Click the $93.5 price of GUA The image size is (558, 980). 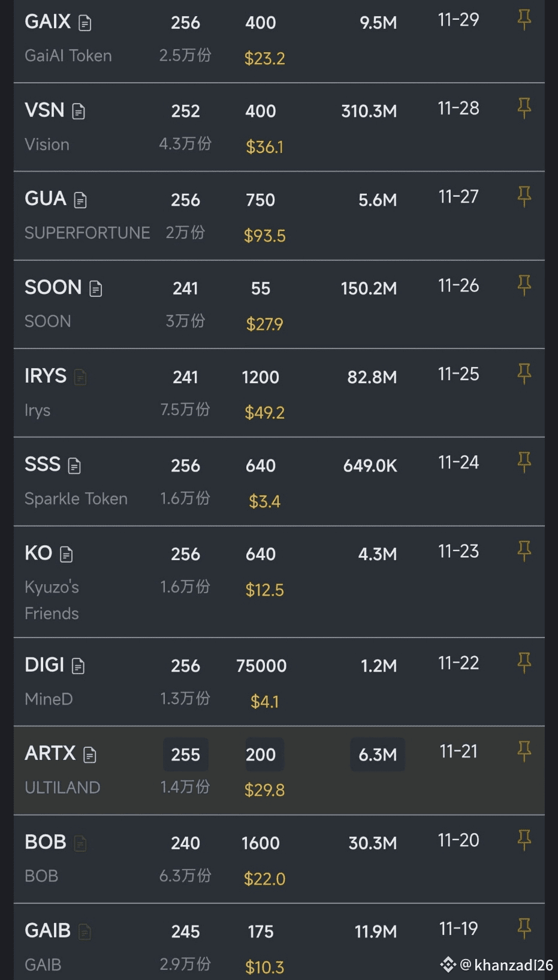click(x=264, y=236)
